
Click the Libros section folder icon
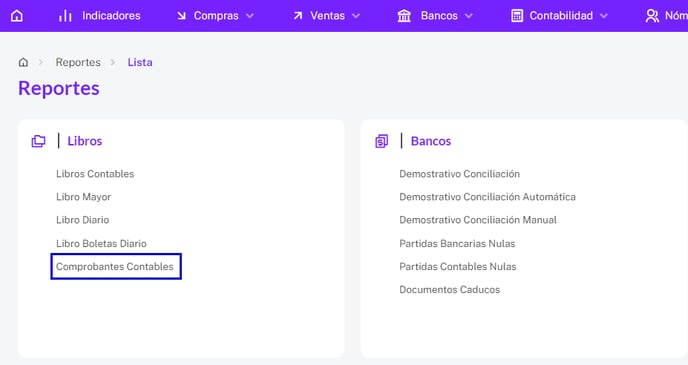coord(38,141)
